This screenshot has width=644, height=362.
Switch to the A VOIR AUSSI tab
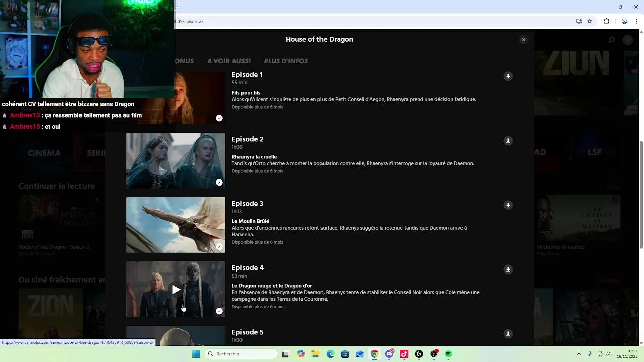coord(228,61)
